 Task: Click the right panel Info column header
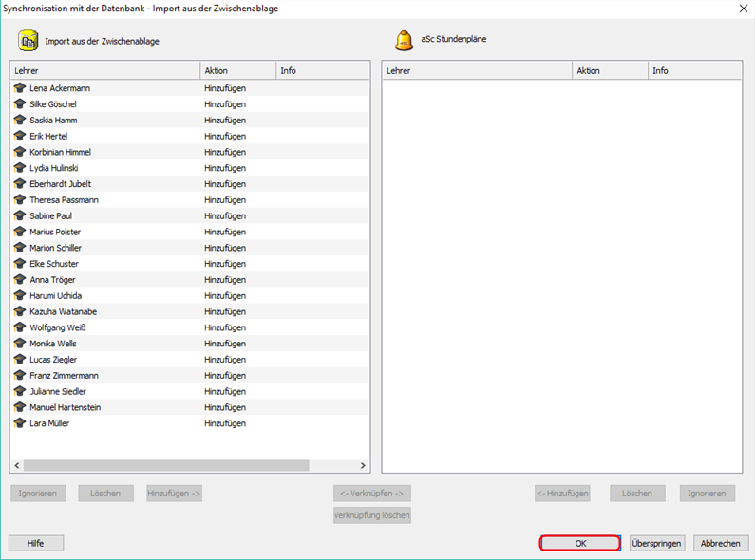(x=694, y=71)
